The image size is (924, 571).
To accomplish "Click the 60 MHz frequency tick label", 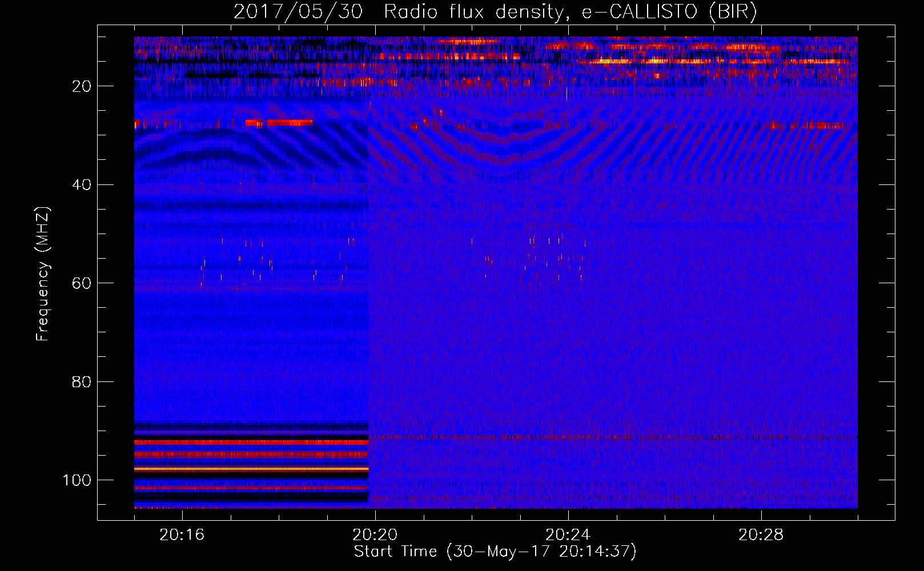I will pos(82,283).
